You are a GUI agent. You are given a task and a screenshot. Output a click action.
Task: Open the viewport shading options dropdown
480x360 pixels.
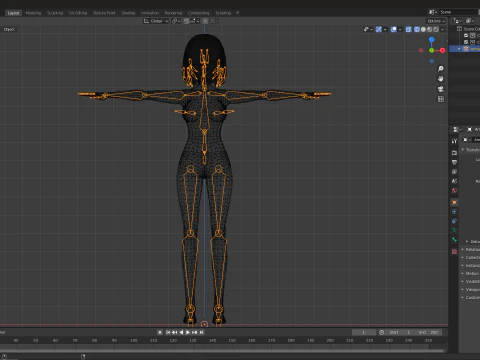click(442, 29)
